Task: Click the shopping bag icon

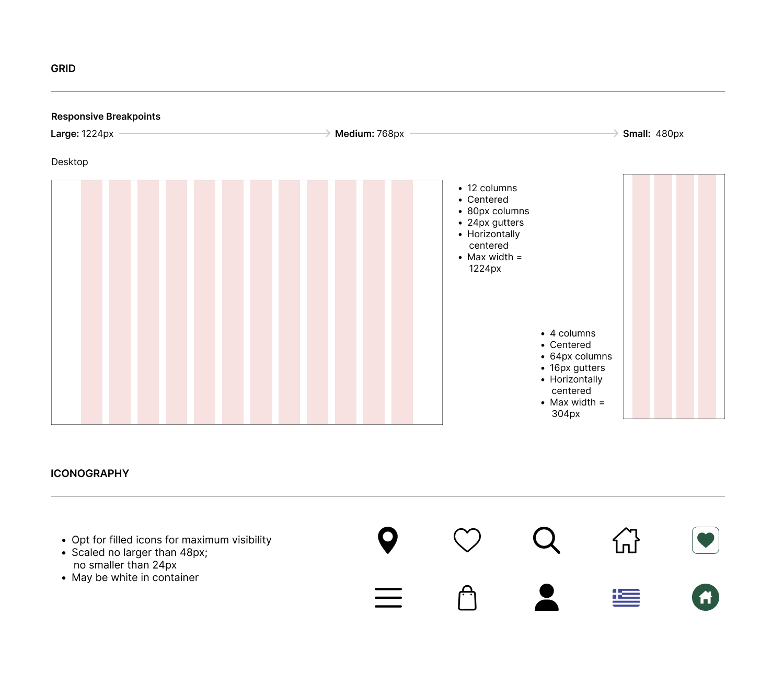Action: click(x=467, y=598)
